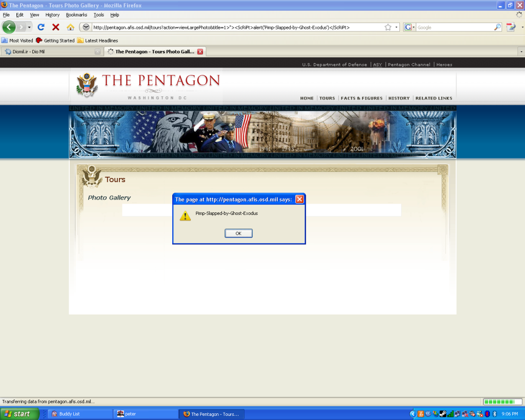The image size is (525, 420).
Task: Open HISTORY in the site navigation
Action: (x=399, y=98)
